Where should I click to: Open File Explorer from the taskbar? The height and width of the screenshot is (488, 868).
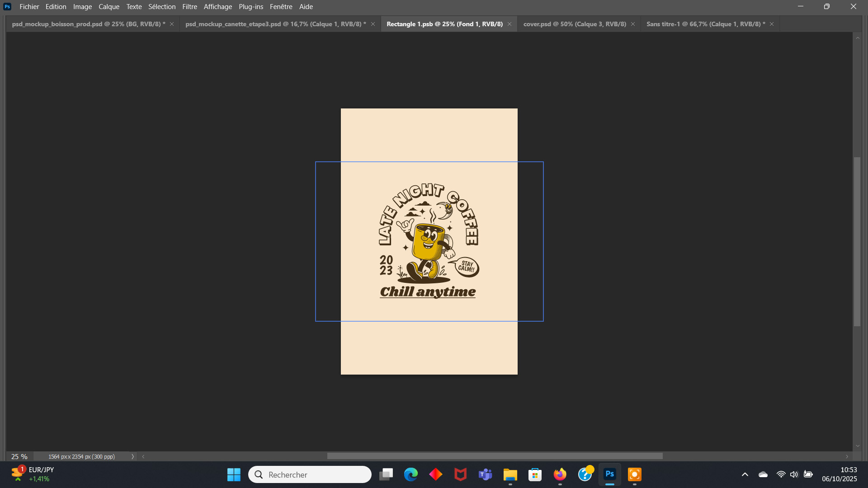tap(510, 474)
